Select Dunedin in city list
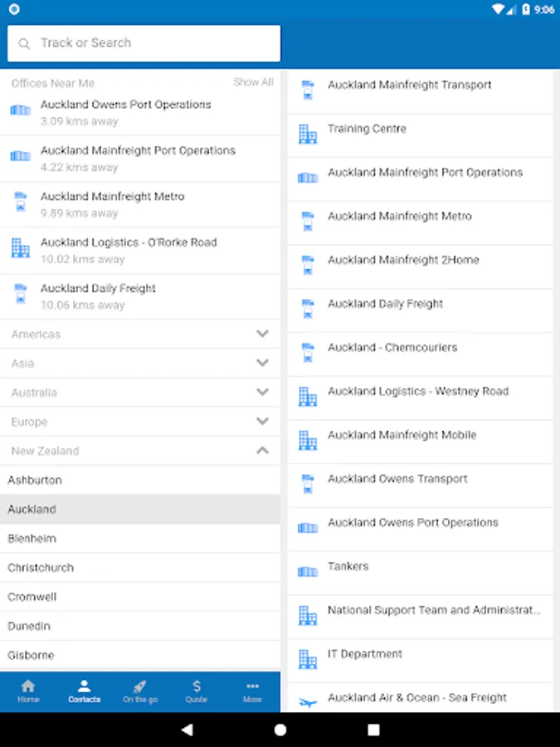 click(x=140, y=626)
